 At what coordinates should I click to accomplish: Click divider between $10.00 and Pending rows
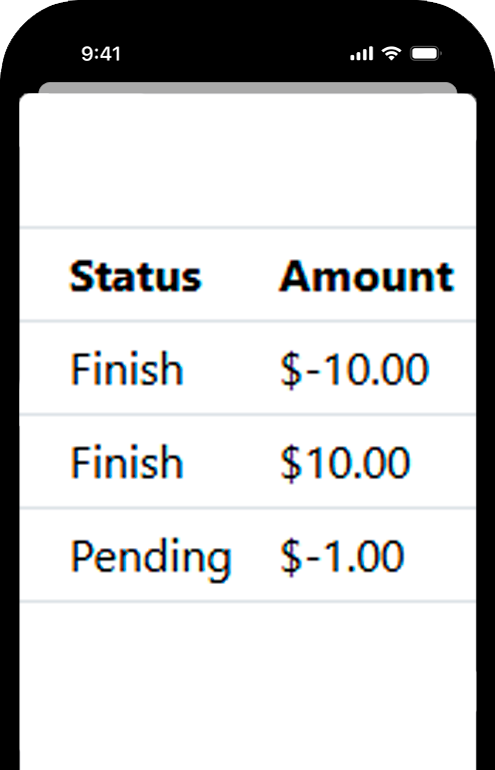pyautogui.click(x=248, y=508)
